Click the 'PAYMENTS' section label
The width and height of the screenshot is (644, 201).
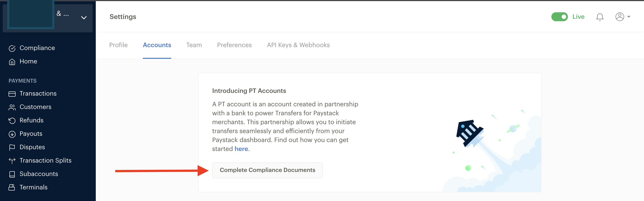click(23, 81)
